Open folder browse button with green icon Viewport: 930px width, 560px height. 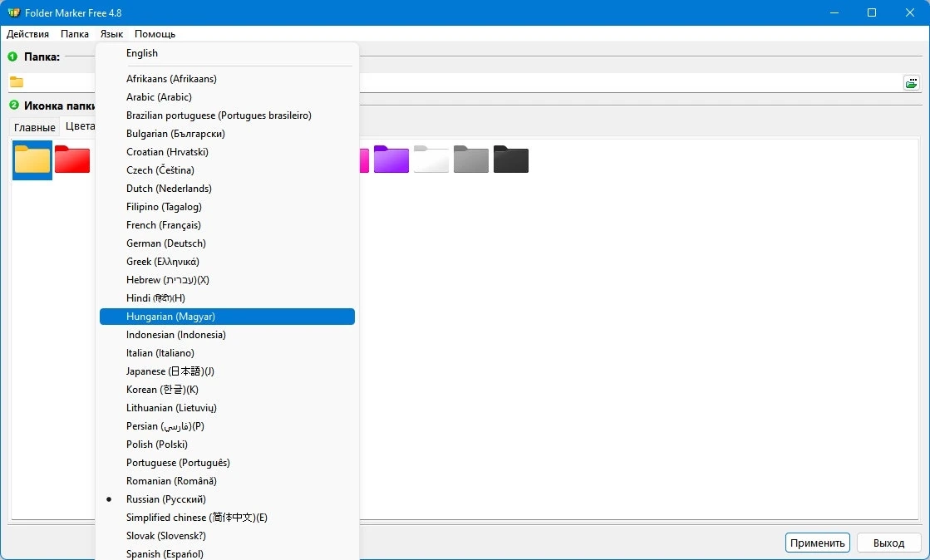[911, 82]
